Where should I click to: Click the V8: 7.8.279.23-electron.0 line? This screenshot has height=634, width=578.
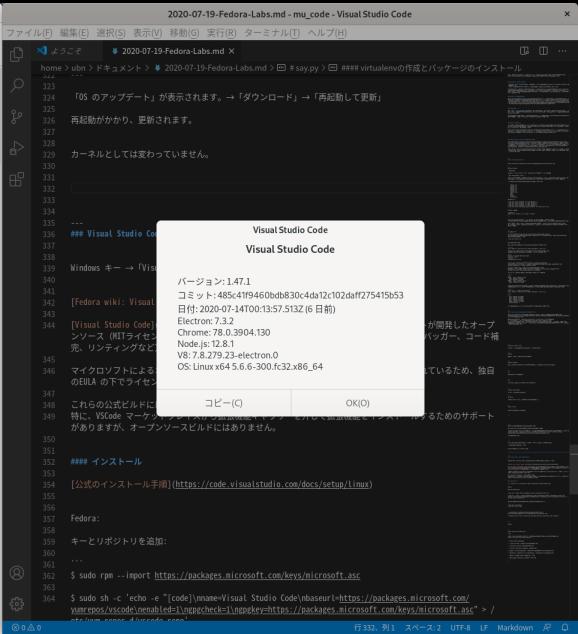tap(228, 355)
